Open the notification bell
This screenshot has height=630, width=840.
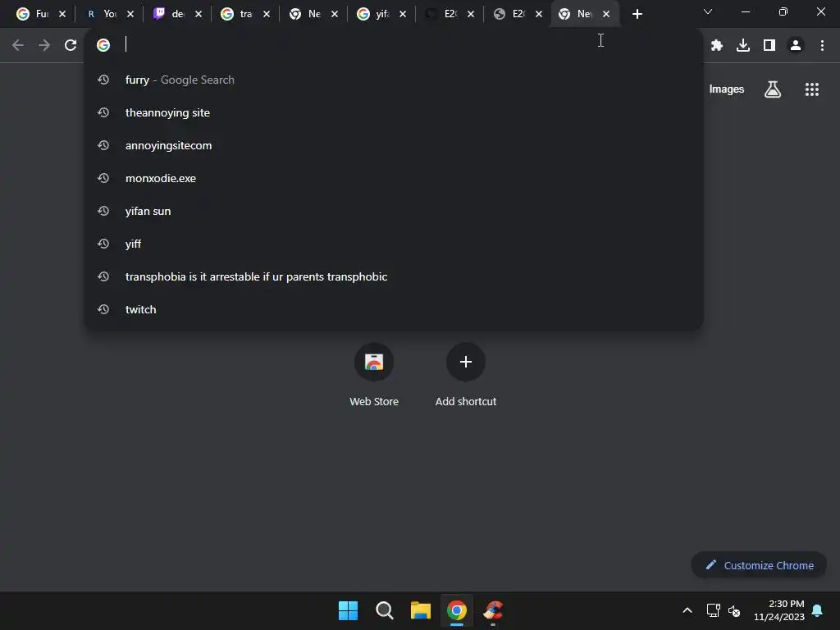coord(818,610)
